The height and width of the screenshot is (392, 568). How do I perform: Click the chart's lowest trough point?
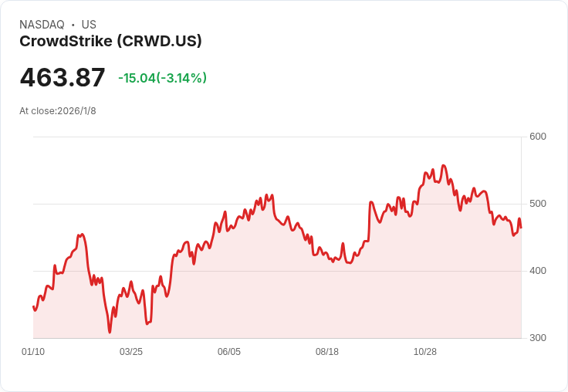click(110, 333)
